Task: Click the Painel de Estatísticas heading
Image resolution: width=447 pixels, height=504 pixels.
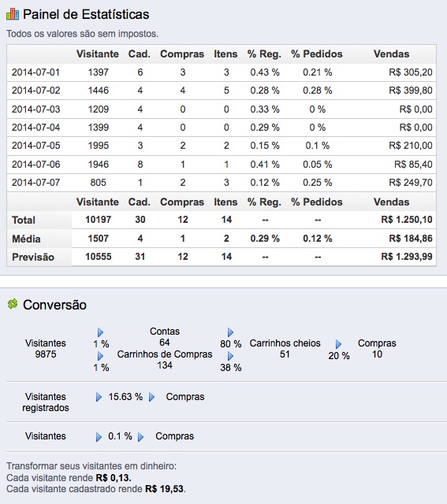Action: [86, 14]
